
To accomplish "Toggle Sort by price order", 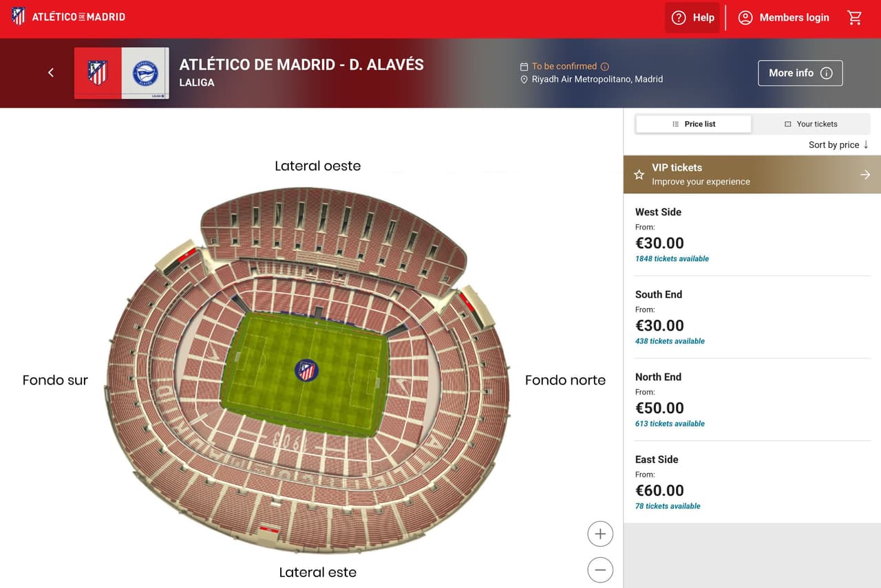I will pyautogui.click(x=839, y=144).
